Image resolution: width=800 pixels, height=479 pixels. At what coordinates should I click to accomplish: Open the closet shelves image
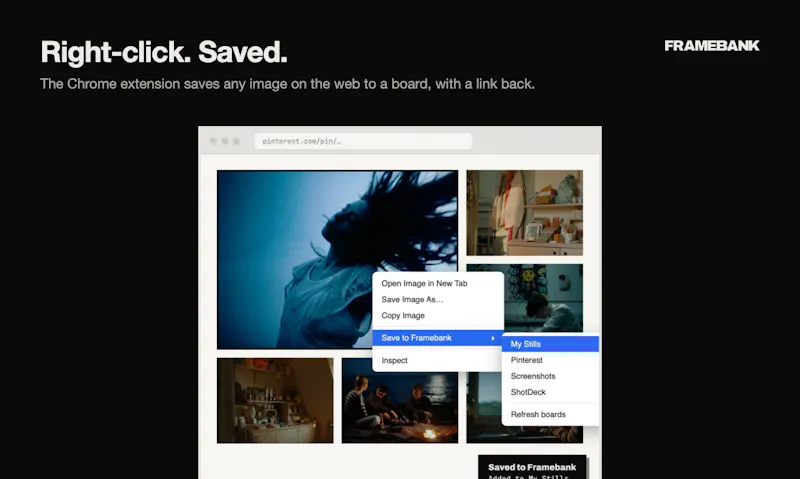(x=524, y=213)
